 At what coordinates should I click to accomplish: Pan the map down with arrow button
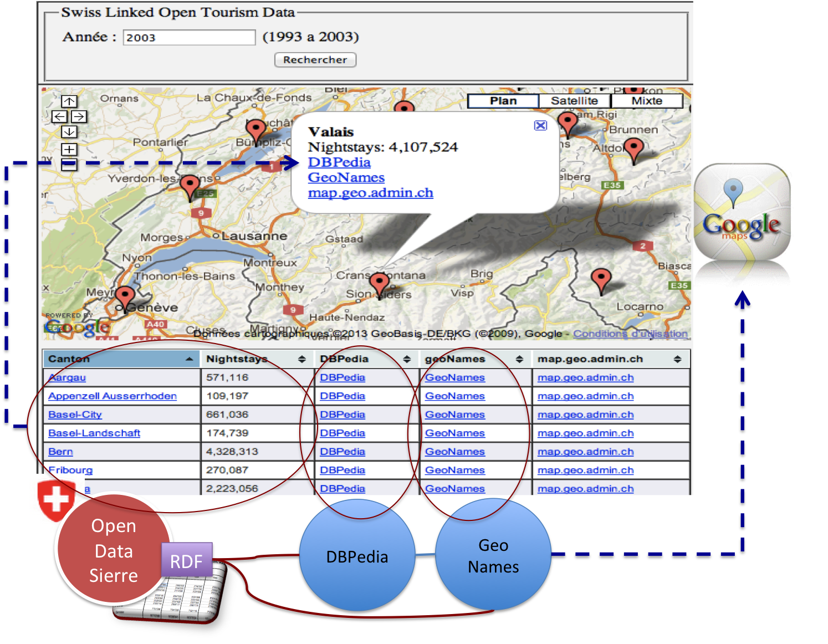(69, 132)
